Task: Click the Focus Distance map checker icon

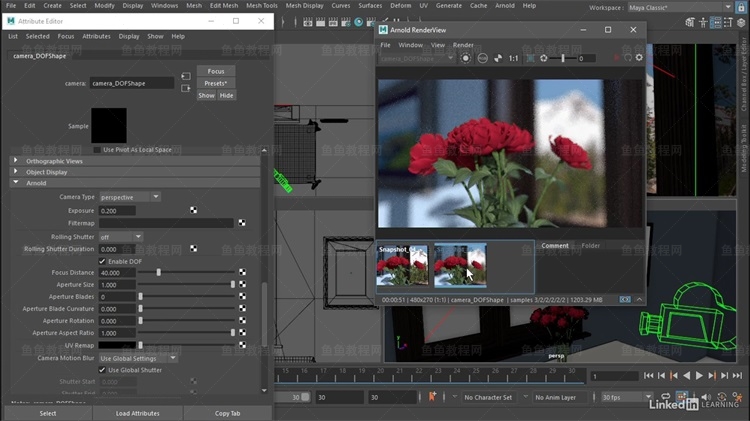Action: click(x=243, y=272)
